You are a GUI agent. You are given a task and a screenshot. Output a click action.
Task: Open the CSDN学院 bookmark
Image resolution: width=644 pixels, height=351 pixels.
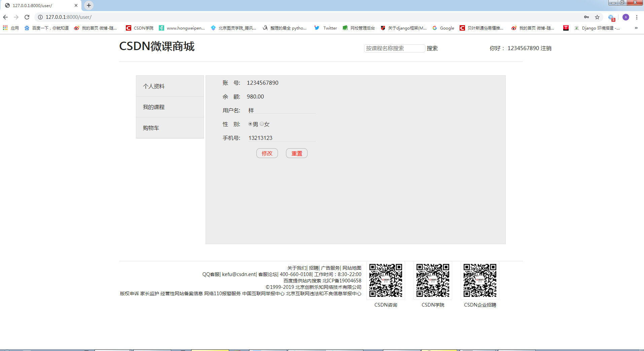tap(140, 28)
